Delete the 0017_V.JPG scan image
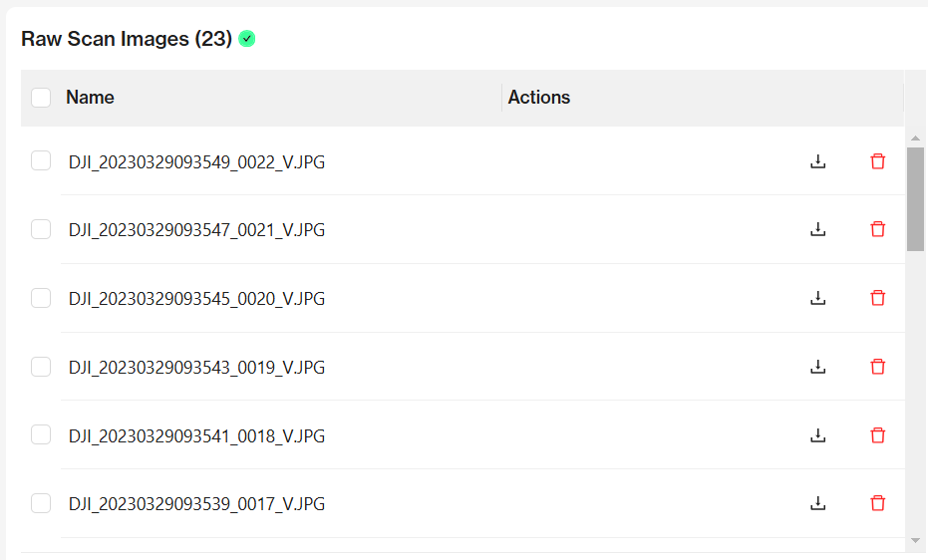The height and width of the screenshot is (560, 928). [x=877, y=503]
